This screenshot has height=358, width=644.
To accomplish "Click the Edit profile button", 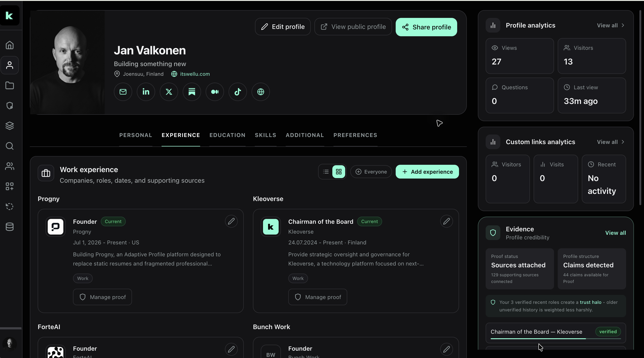I will (x=283, y=27).
